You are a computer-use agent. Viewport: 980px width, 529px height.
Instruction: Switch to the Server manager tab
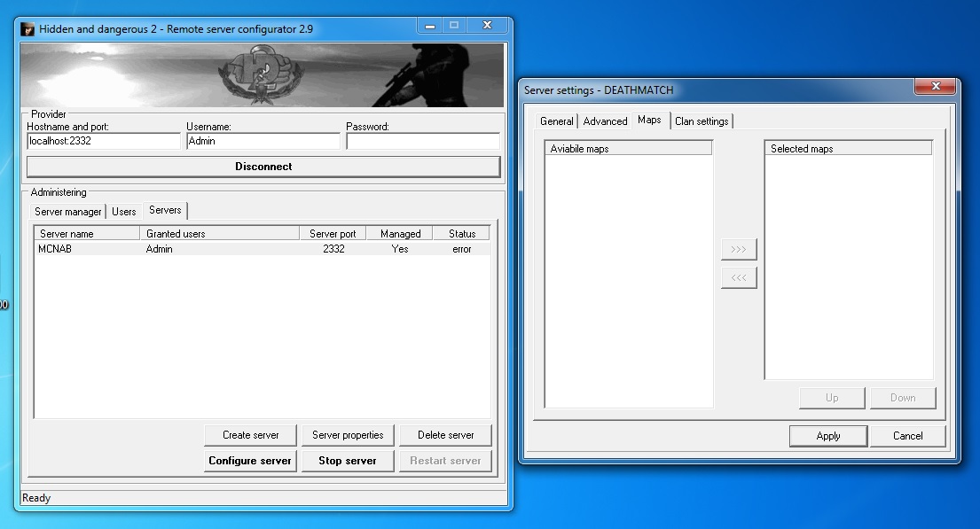coord(68,212)
